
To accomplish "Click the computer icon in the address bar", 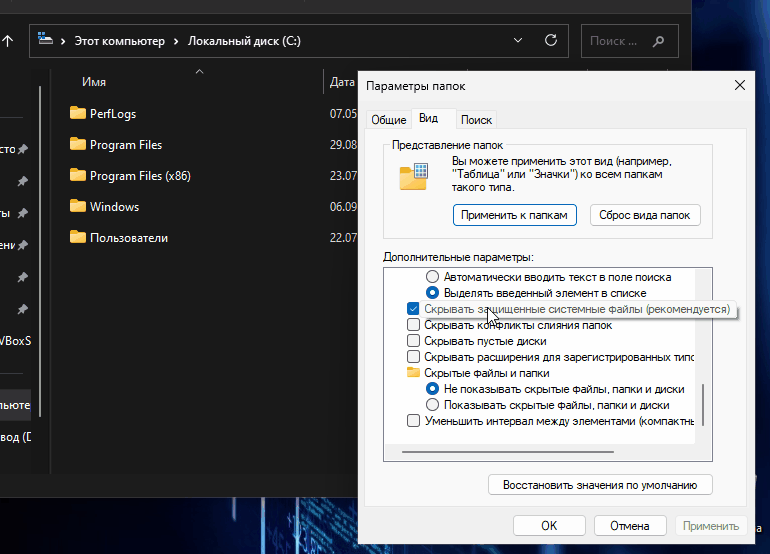I will [45, 39].
